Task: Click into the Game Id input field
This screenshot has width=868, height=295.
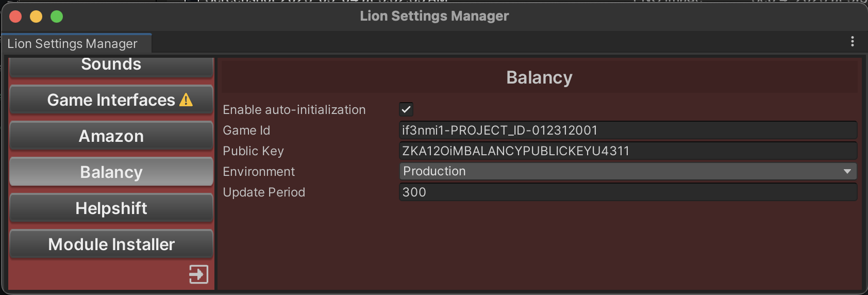Action: click(628, 130)
